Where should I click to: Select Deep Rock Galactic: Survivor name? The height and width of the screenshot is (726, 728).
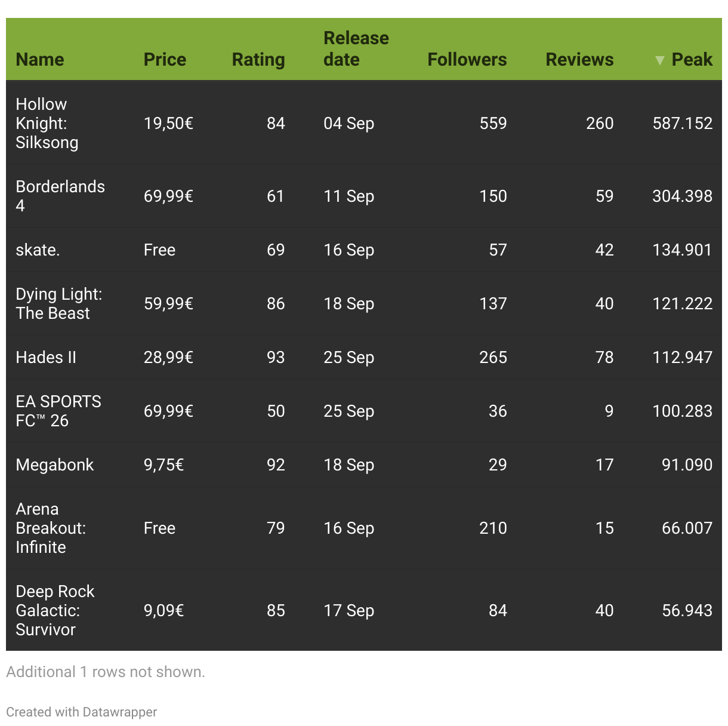(55, 610)
